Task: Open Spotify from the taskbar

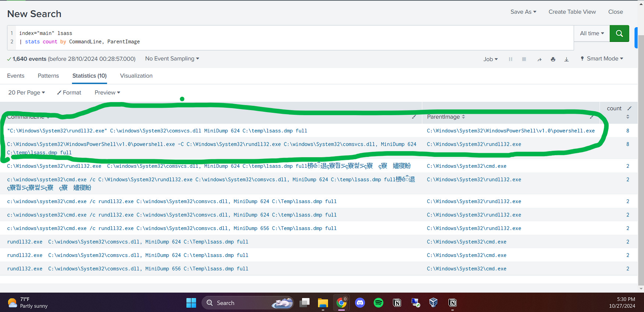Action: (x=378, y=303)
